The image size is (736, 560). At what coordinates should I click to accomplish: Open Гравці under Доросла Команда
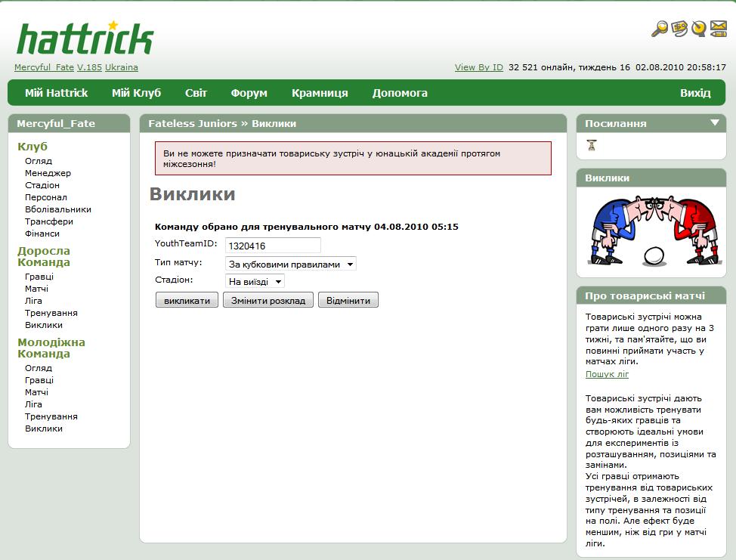(x=39, y=277)
